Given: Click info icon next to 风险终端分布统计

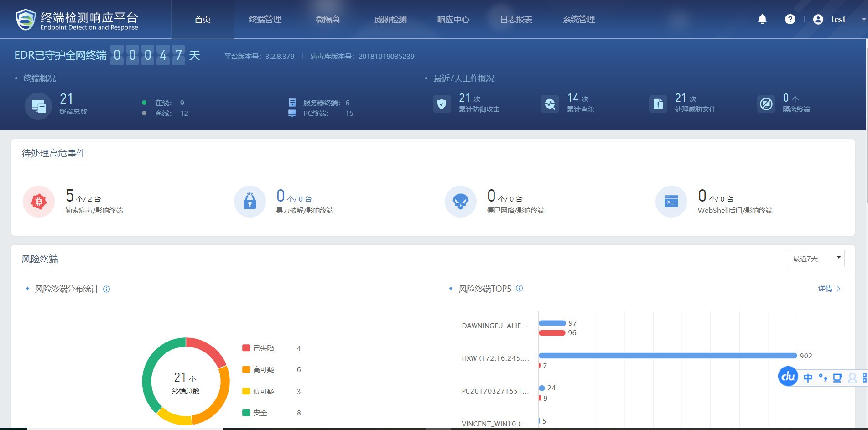Looking at the screenshot, I should (x=106, y=289).
